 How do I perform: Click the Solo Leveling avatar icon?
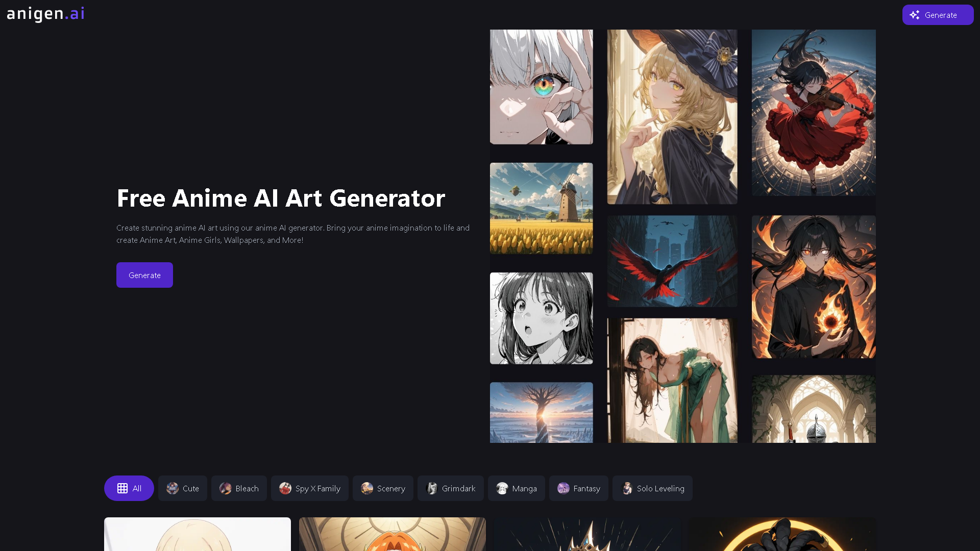[626, 488]
